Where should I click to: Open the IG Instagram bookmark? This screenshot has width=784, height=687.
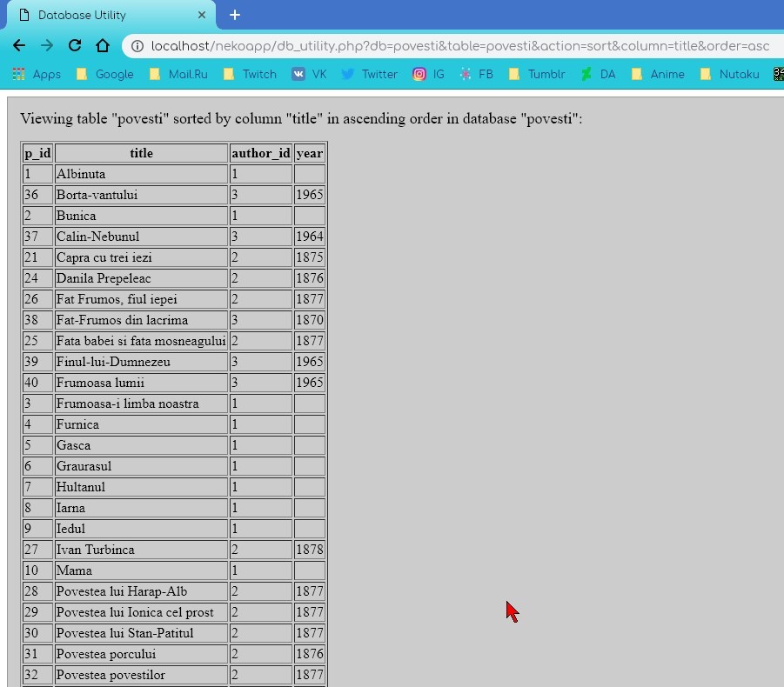pos(428,75)
